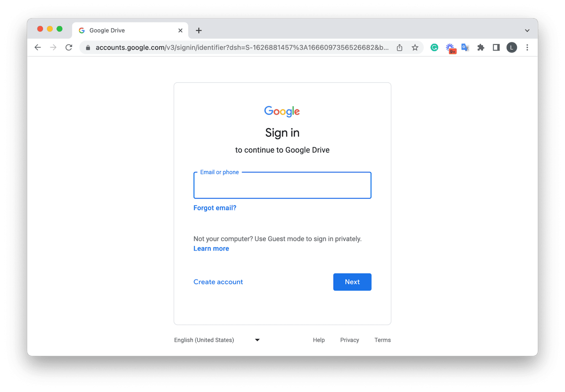Open the Grammarly extension icon
Screen dimensions: 565x392
[x=434, y=47]
